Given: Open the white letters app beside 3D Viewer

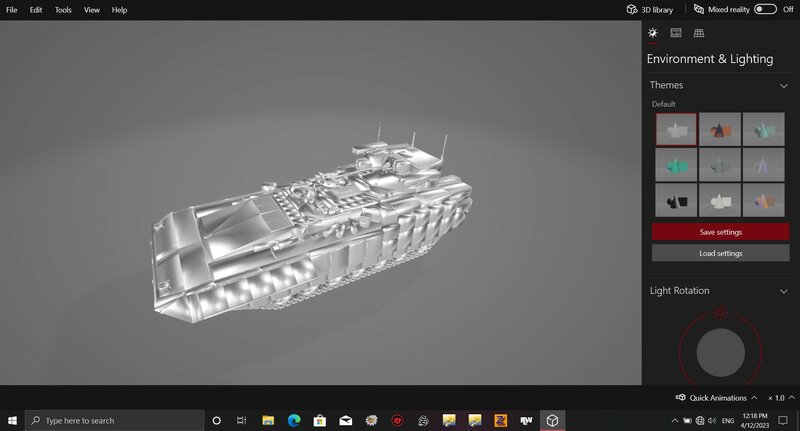Looking at the screenshot, I should (526, 421).
